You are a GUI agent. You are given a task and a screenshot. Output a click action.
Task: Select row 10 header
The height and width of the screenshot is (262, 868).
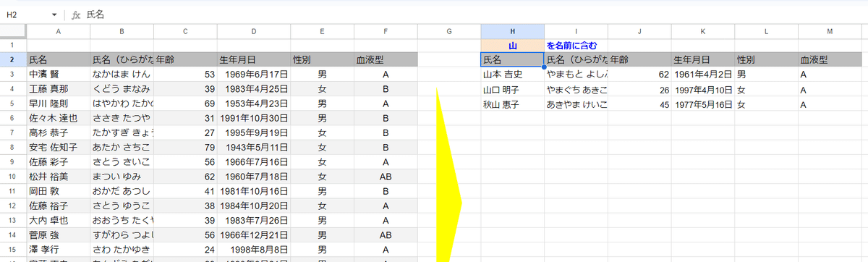pyautogui.click(x=13, y=176)
